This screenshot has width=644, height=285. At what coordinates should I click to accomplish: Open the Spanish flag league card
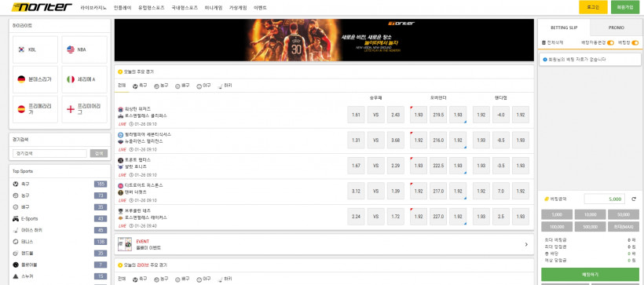point(35,109)
